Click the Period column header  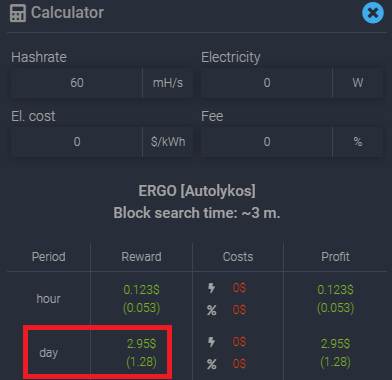49,257
